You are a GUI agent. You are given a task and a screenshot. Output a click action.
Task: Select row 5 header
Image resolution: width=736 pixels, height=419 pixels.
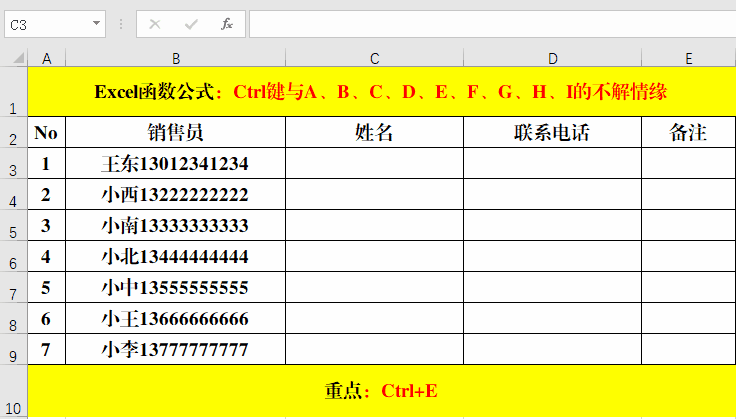tap(13, 225)
